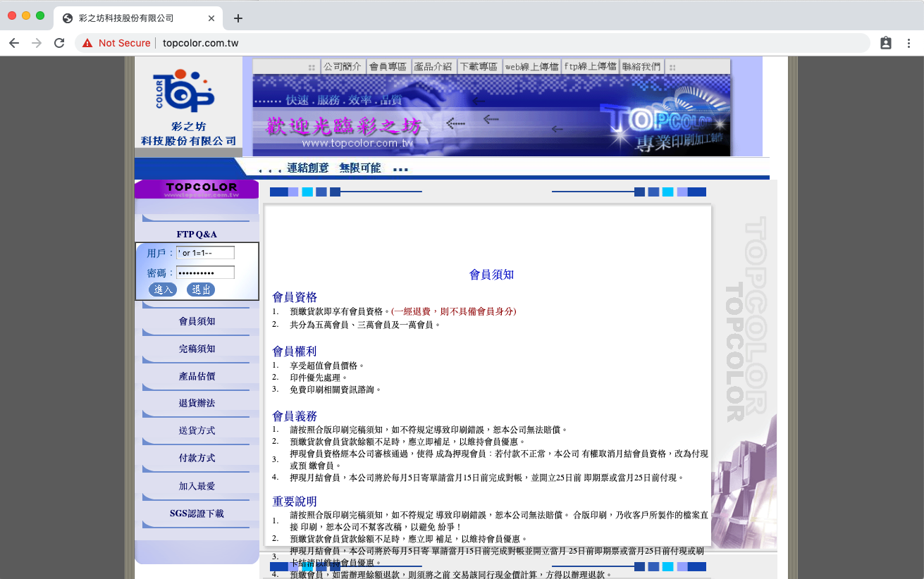The height and width of the screenshot is (579, 924).
Task: Click the 進入 login button
Action: 163,289
